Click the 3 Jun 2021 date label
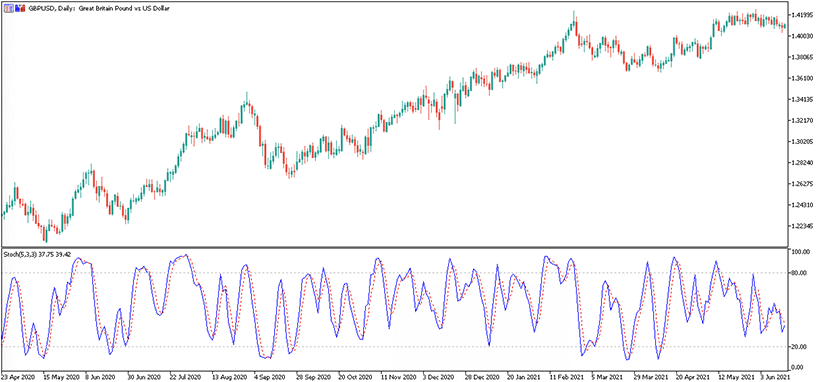The height and width of the screenshot is (382, 820). click(776, 377)
